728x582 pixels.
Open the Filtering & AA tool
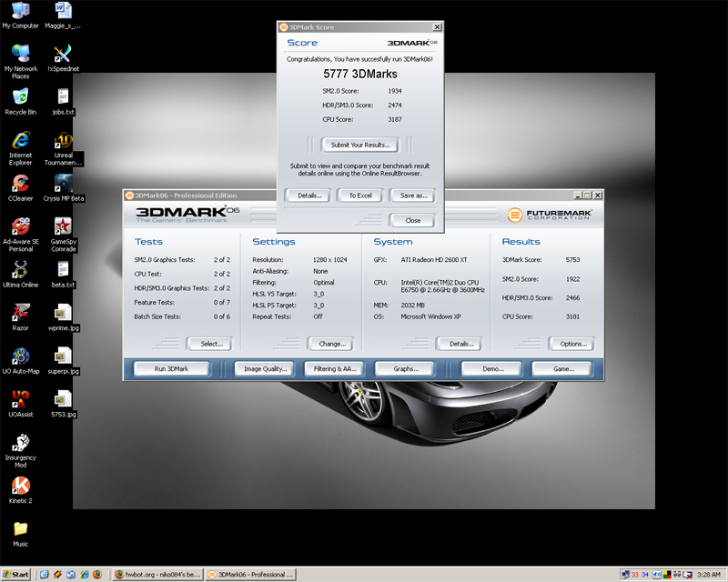pos(335,369)
